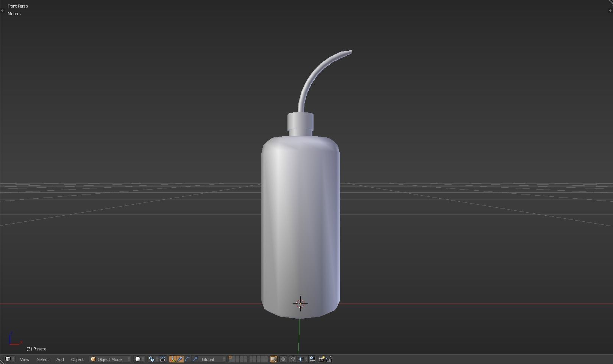Toggle the 3D manipulator widget
Viewport: 613px width, 364px height.
(173, 359)
